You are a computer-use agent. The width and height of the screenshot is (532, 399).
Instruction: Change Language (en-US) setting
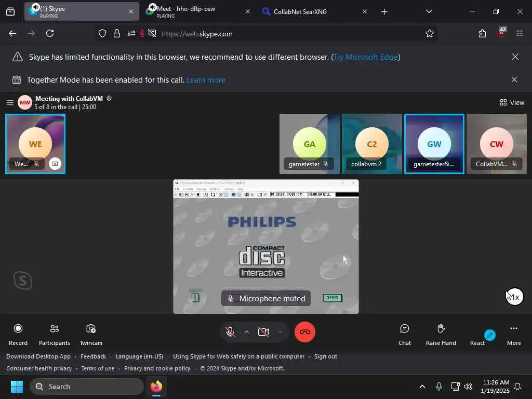coord(139,356)
